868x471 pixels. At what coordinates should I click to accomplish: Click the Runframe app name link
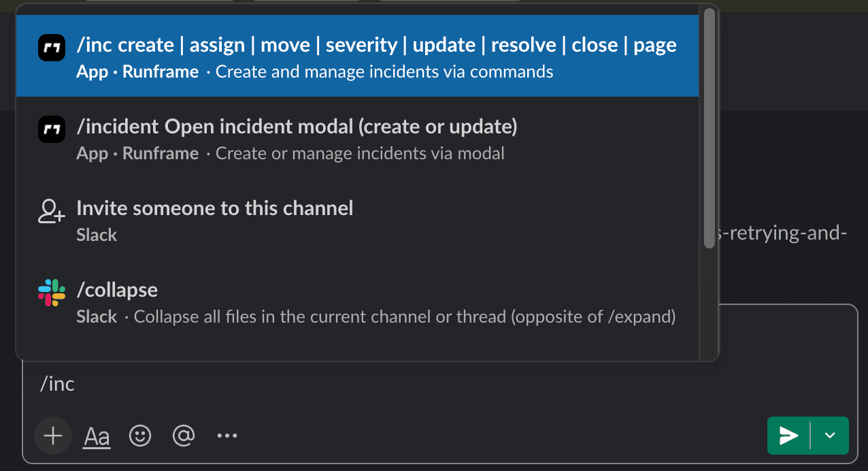pos(161,71)
